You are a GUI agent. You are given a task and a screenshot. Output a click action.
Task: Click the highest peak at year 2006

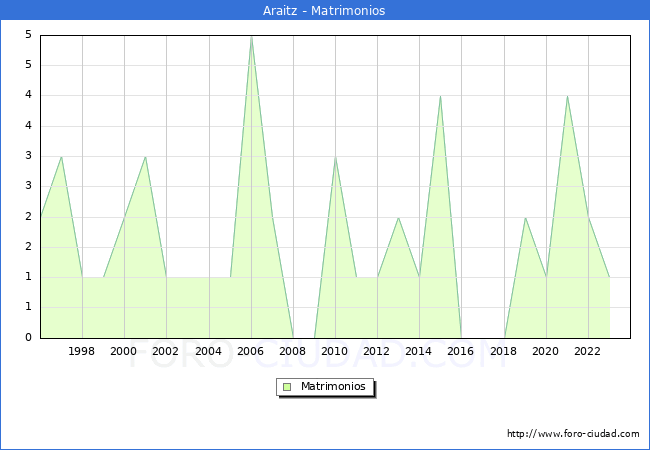(251, 37)
